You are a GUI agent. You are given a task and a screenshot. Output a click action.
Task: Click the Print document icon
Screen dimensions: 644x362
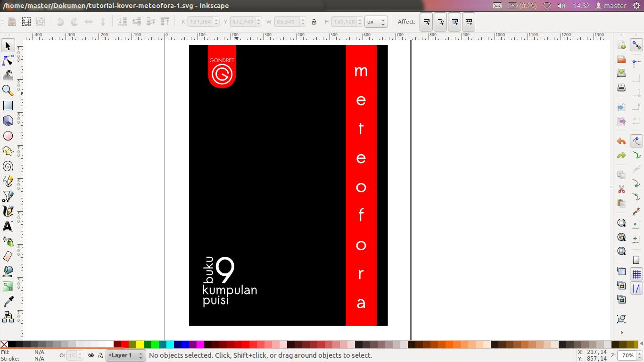coord(621,87)
